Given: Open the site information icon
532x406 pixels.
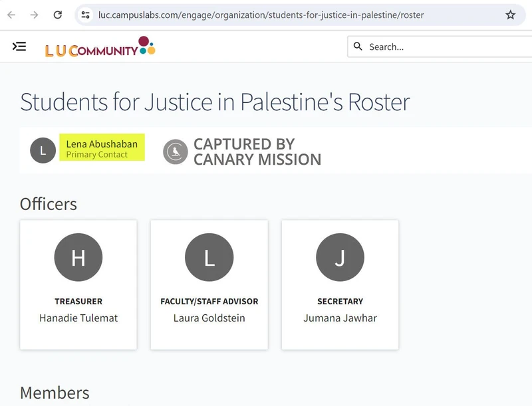Looking at the screenshot, I should click(x=86, y=15).
